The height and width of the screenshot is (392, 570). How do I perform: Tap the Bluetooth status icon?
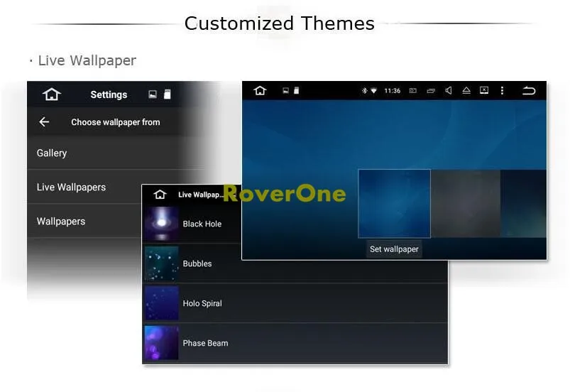(364, 91)
